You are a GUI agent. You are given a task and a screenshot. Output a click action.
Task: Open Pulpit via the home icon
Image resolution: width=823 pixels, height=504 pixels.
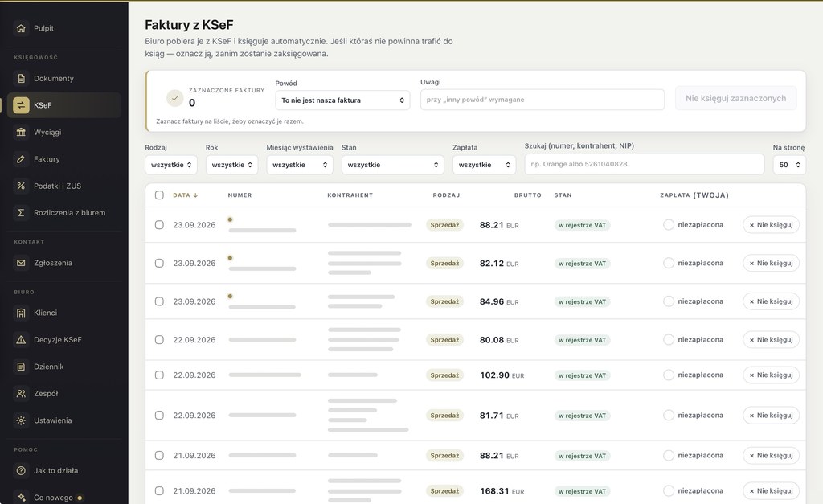21,28
